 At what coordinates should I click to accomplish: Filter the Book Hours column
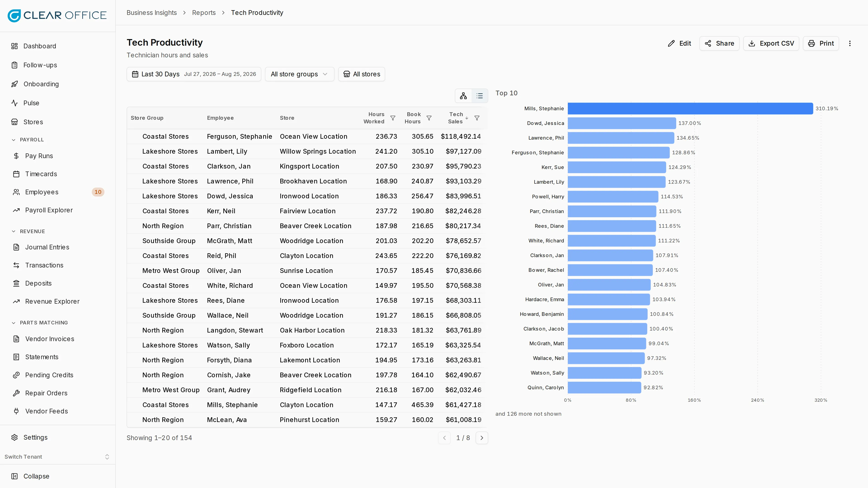pyautogui.click(x=429, y=118)
